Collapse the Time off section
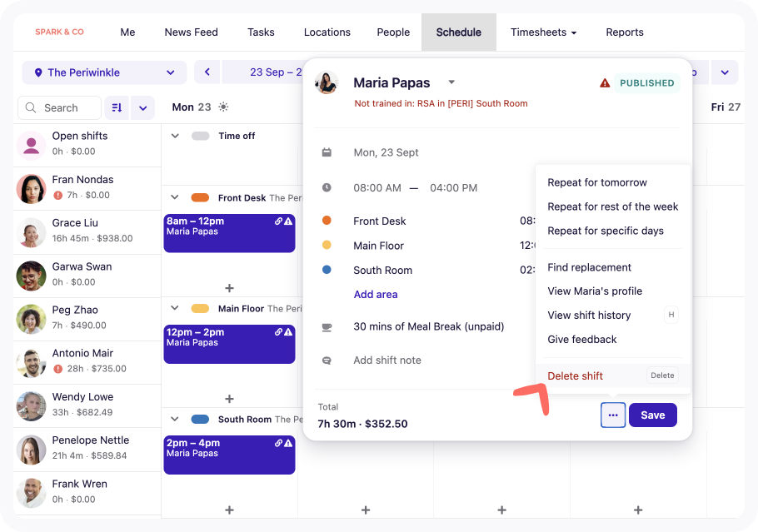The width and height of the screenshot is (758, 532). pos(175,136)
